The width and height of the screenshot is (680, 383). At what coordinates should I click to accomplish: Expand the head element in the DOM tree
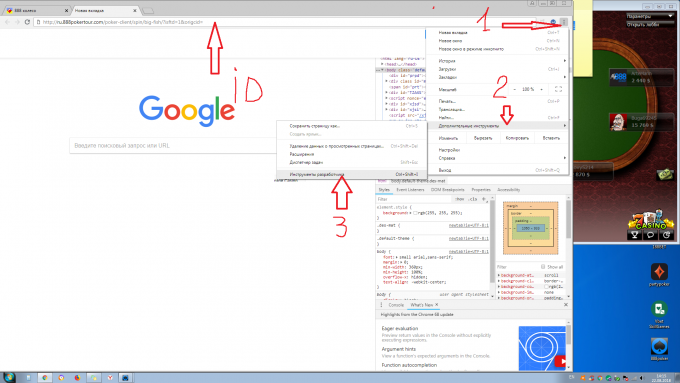[x=382, y=64]
